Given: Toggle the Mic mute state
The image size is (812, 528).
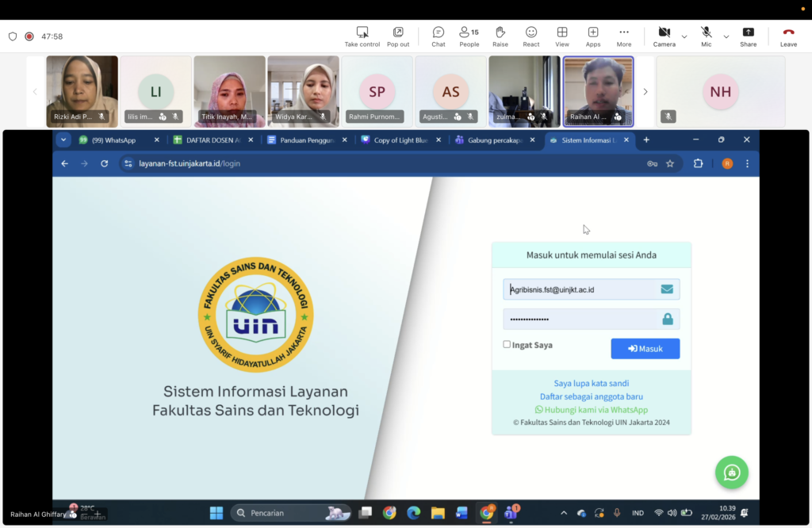Looking at the screenshot, I should 706,36.
